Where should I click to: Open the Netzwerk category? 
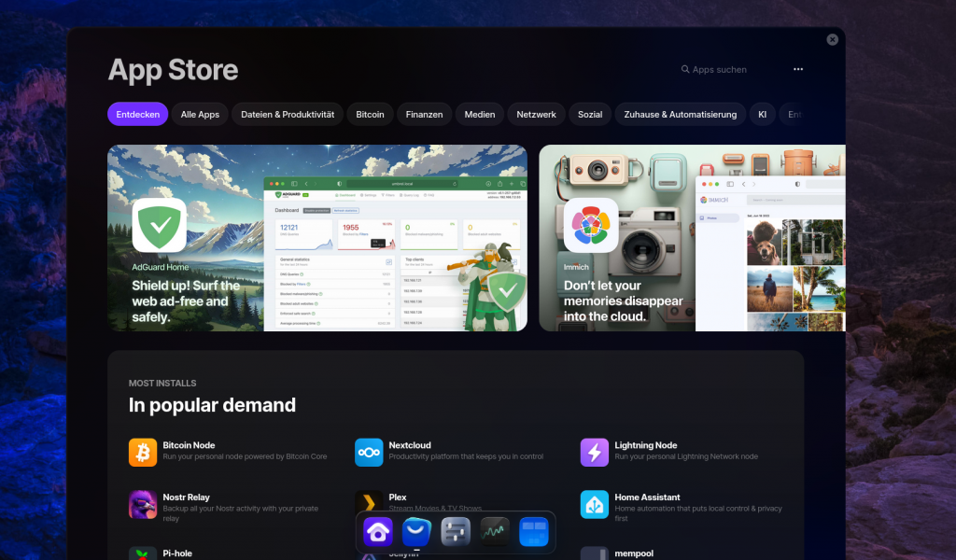point(536,114)
